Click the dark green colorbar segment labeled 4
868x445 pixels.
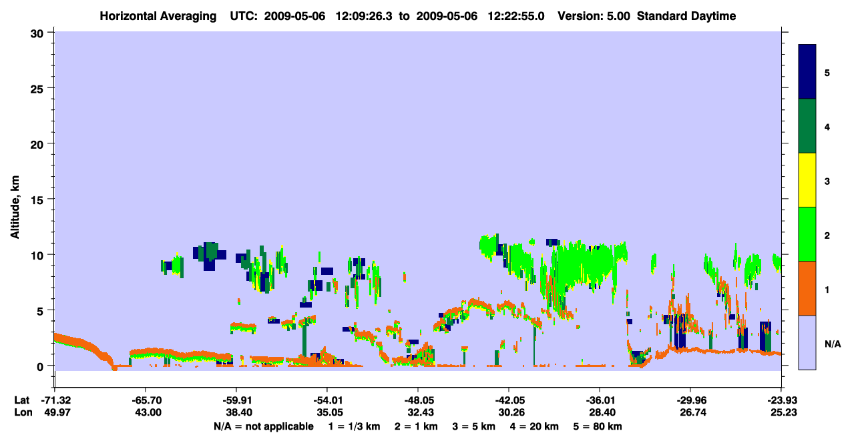[x=807, y=126]
